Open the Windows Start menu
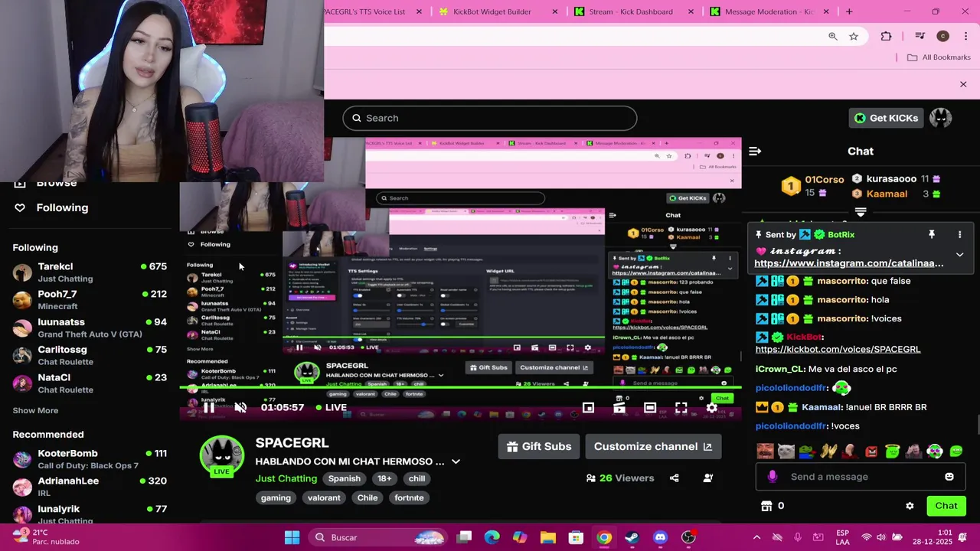The width and height of the screenshot is (980, 551). point(292,537)
